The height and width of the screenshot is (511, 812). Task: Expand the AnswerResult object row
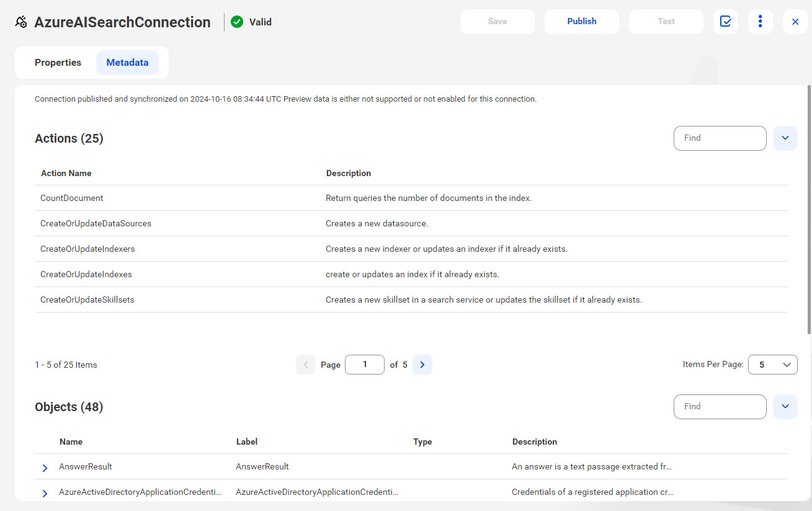point(45,468)
